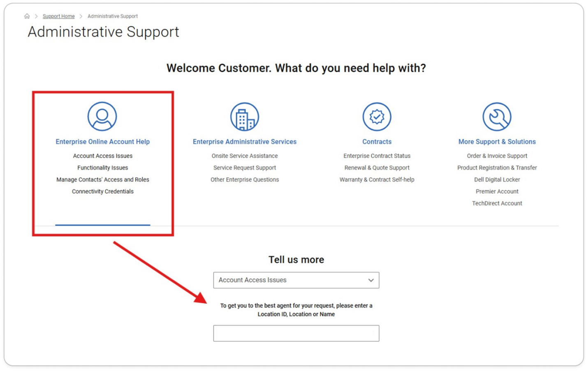Select the person icon above Enterprise Online Account Help
Image resolution: width=588 pixels, height=371 pixels.
(102, 116)
